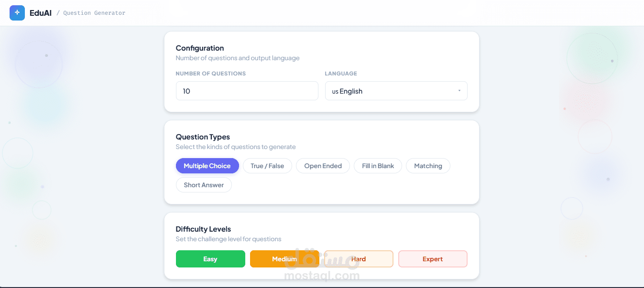
Task: Open the Question Generator breadcrumb
Action: tap(94, 13)
